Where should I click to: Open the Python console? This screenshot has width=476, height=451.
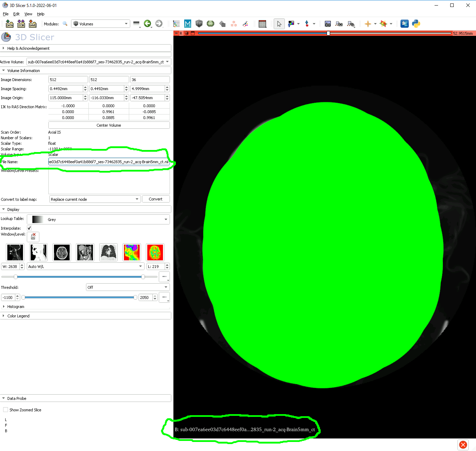click(x=416, y=24)
